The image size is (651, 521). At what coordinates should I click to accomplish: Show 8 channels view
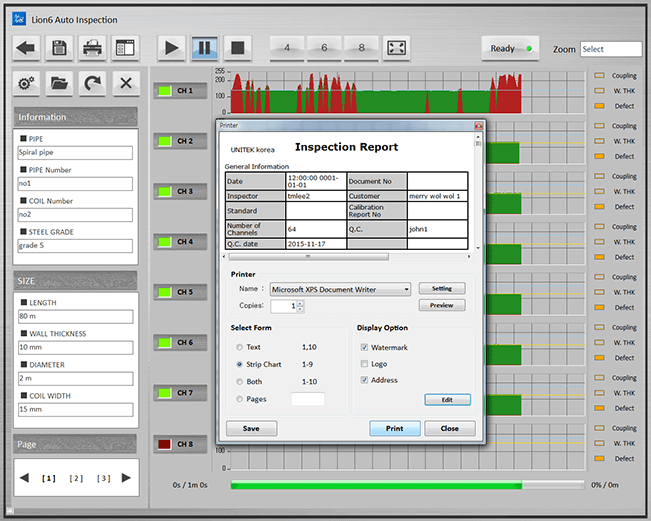(x=362, y=48)
